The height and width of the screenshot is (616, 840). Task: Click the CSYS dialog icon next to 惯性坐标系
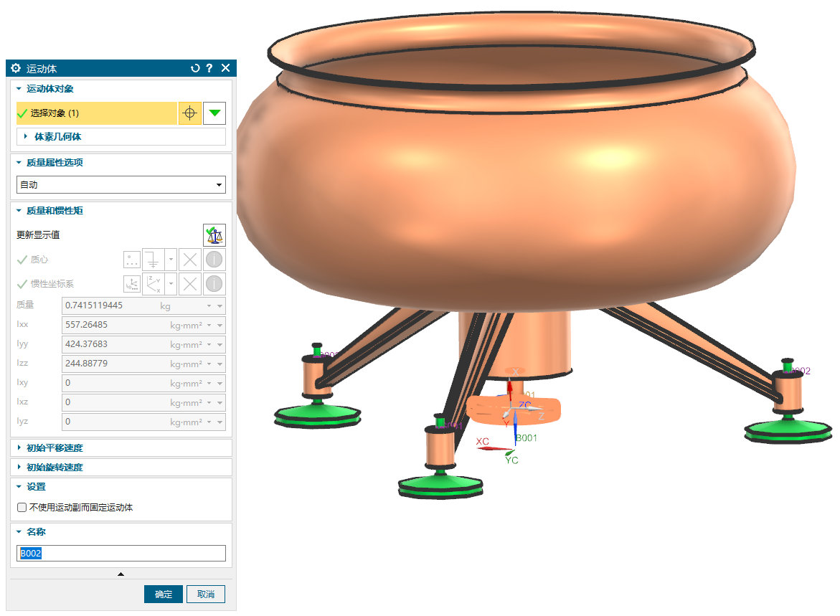132,284
